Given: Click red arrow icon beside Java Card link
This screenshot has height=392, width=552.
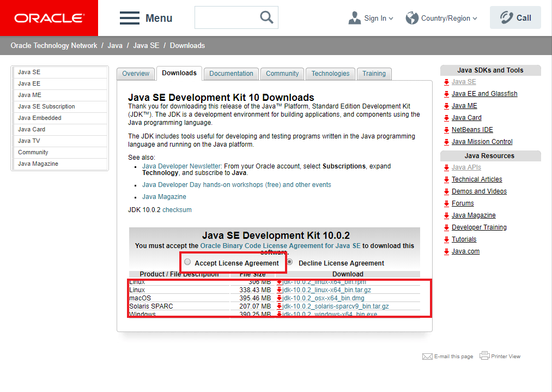Looking at the screenshot, I should pyautogui.click(x=446, y=118).
